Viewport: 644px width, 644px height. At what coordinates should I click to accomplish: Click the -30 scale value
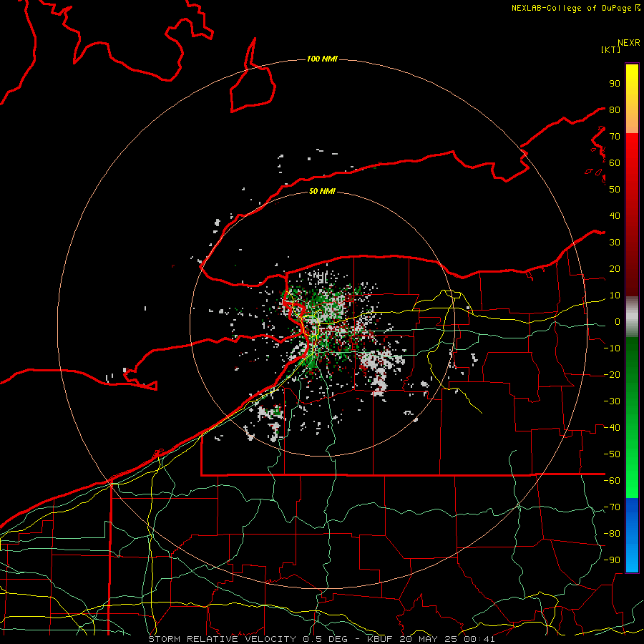point(612,401)
